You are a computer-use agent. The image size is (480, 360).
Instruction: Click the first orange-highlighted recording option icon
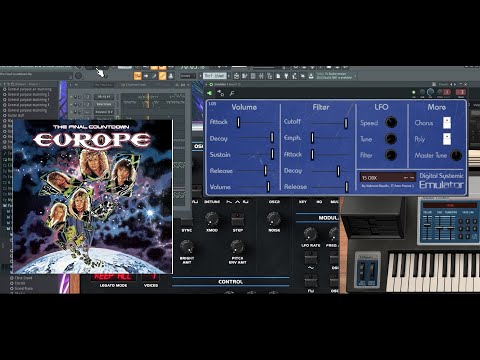pyautogui.click(x=137, y=76)
